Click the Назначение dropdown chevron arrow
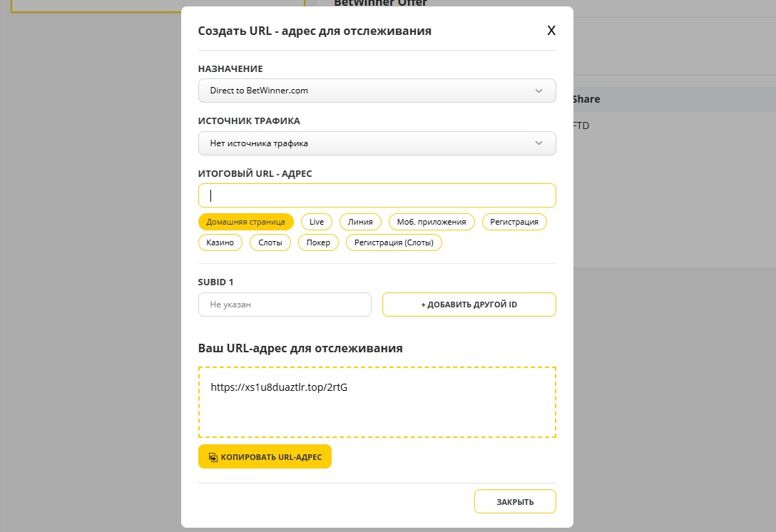The height and width of the screenshot is (532, 776). point(539,91)
